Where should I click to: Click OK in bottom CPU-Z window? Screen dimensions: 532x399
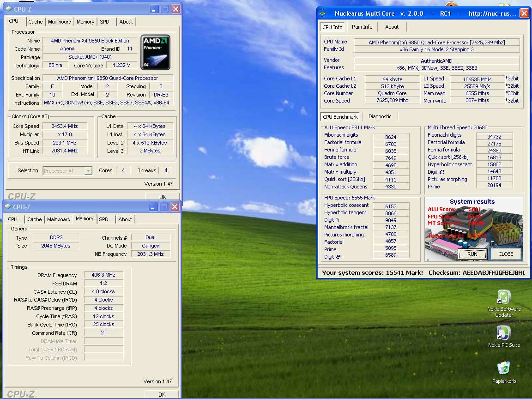[162, 394]
